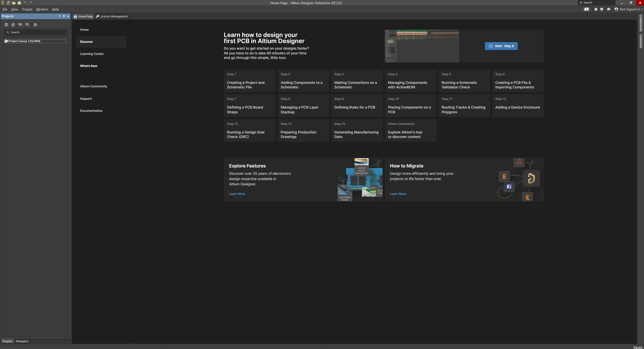
Task: Click the home icon in top-right toolbar
Action: click(x=596, y=9)
